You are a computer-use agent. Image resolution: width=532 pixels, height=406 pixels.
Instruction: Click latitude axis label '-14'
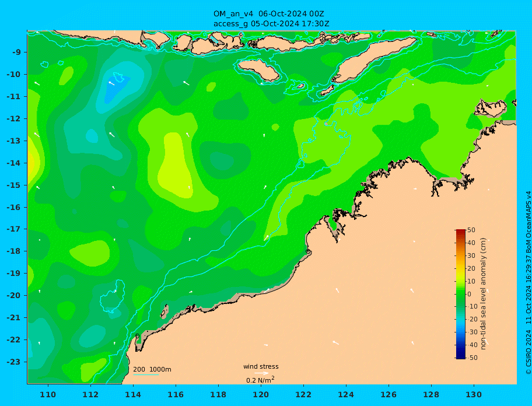click(x=14, y=163)
